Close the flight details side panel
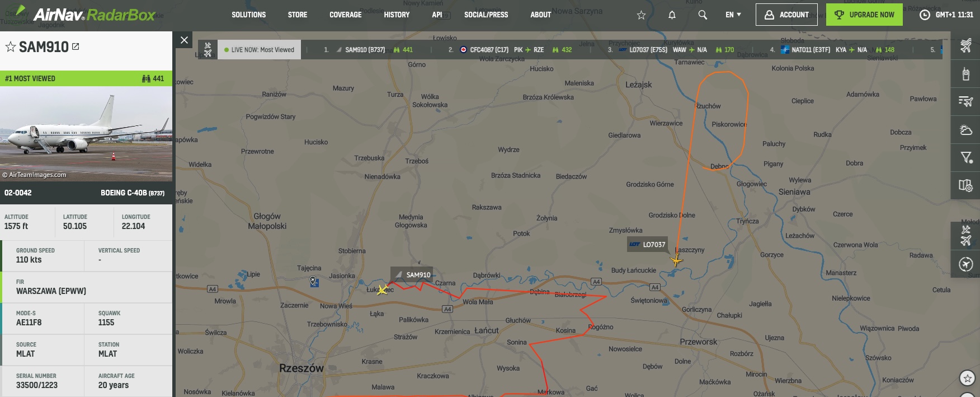Image resolution: width=980 pixels, height=397 pixels. 184,40
